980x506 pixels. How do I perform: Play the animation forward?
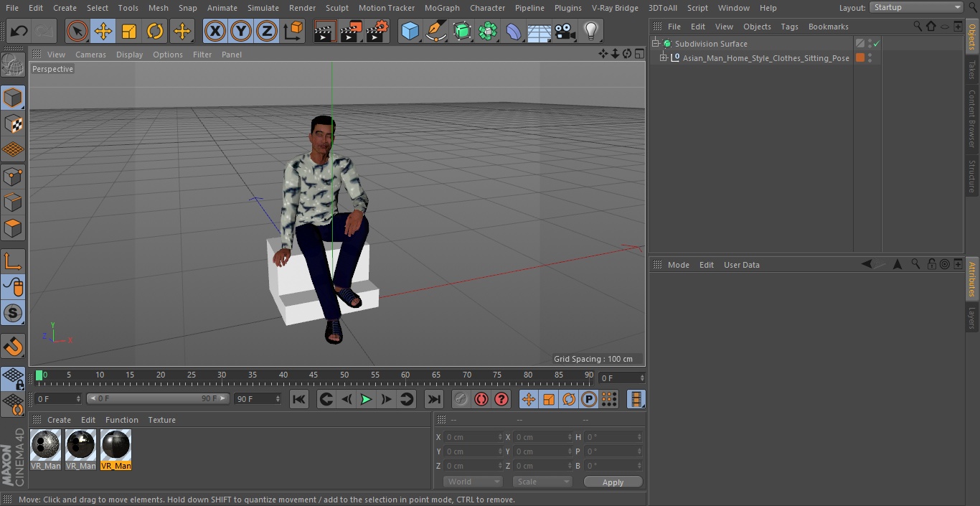[366, 399]
